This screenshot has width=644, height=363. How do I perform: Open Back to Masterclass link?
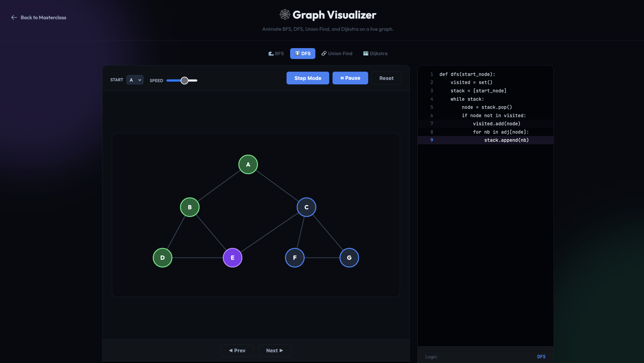pos(39,18)
